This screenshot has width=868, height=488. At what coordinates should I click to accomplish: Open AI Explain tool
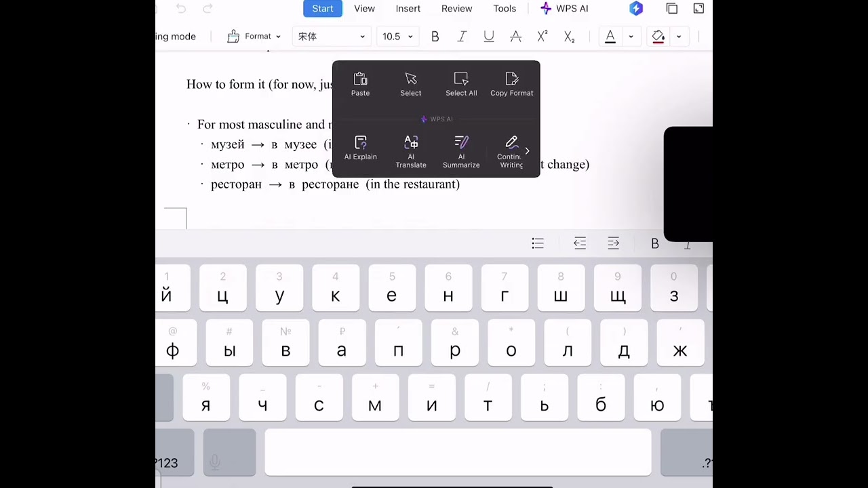(x=360, y=148)
